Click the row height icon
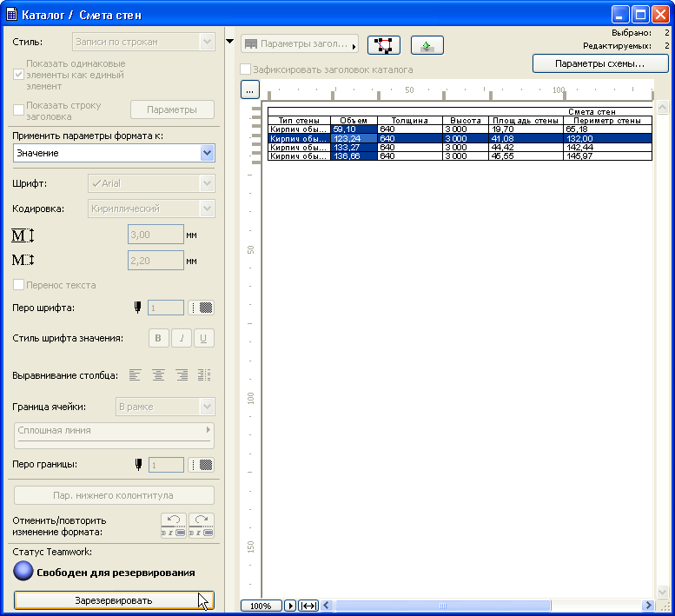The height and width of the screenshot is (616, 675). (23, 235)
